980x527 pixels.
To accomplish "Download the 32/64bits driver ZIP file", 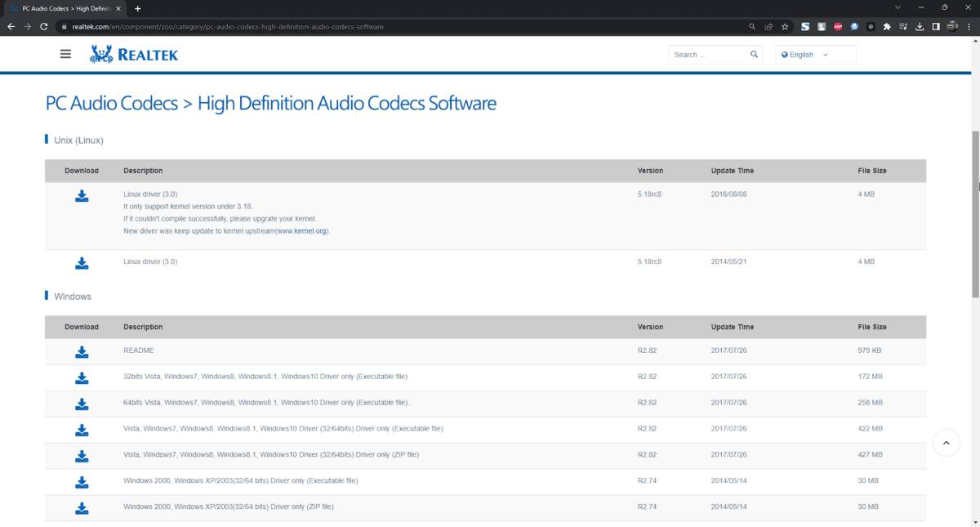I will coord(82,455).
